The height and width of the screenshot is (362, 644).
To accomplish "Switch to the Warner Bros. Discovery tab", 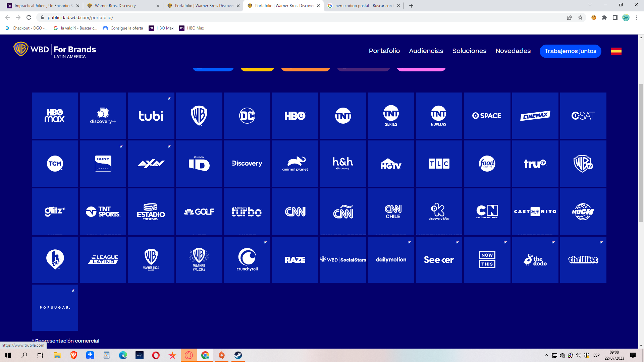I will click(x=123, y=6).
